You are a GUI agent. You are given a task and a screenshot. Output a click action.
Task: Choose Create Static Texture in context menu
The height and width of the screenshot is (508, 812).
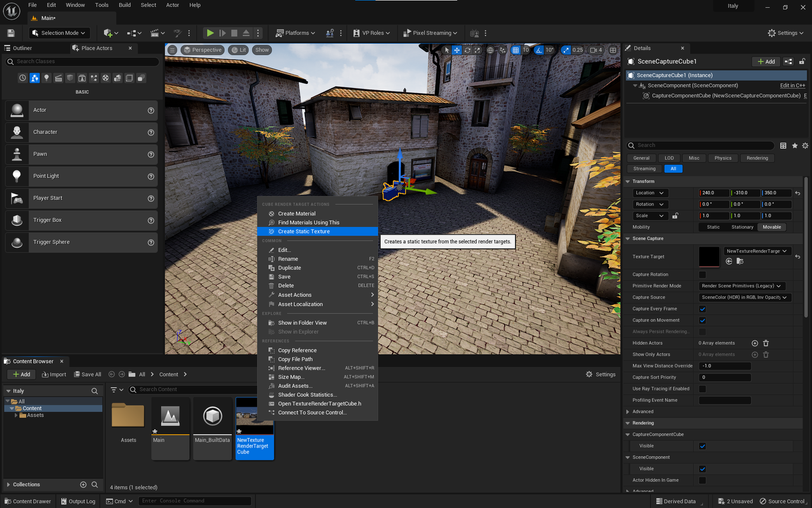(x=304, y=231)
